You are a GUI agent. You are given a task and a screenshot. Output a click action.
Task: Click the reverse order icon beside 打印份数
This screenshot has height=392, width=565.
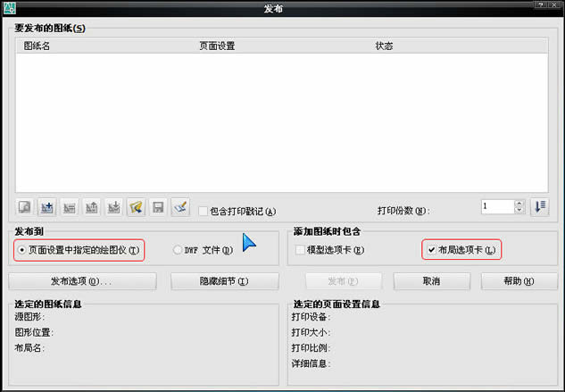(540, 206)
